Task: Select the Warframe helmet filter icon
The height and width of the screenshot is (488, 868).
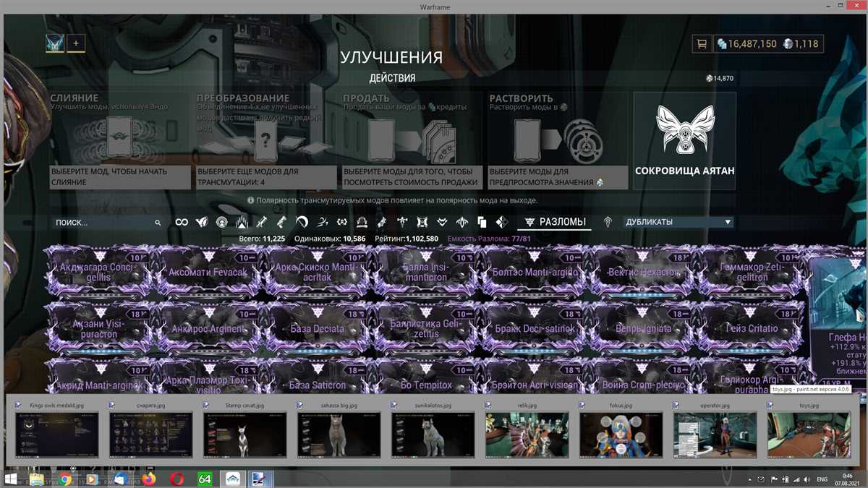Action: click(202, 223)
